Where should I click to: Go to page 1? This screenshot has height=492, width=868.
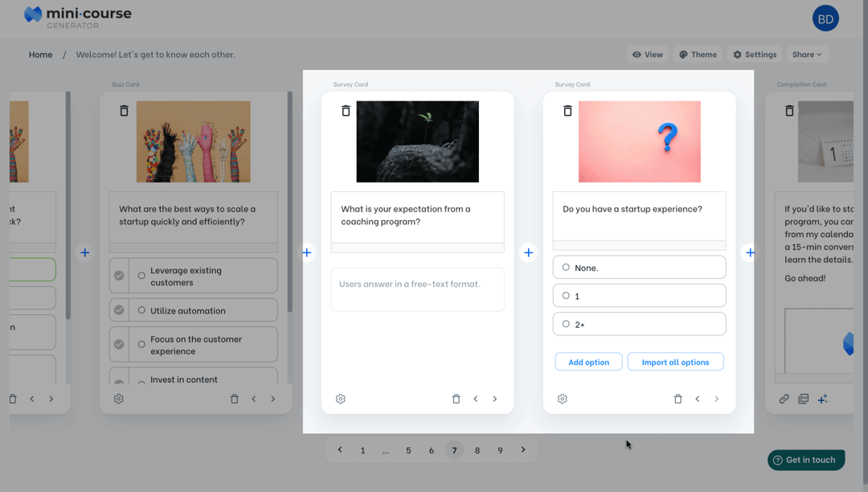pyautogui.click(x=362, y=450)
